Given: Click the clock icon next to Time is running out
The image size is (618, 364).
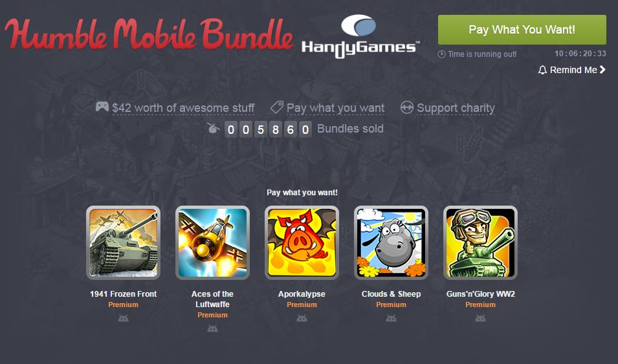Looking at the screenshot, I should click(x=442, y=54).
